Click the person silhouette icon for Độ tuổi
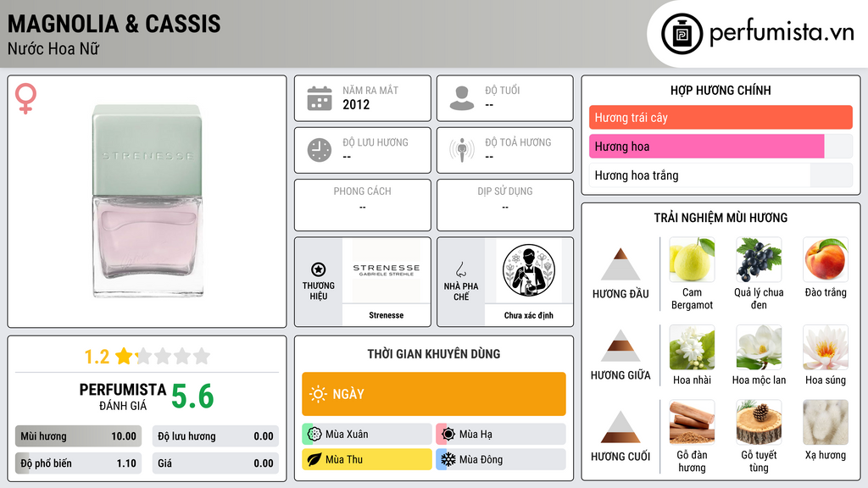This screenshot has width=868, height=488. pos(462,98)
